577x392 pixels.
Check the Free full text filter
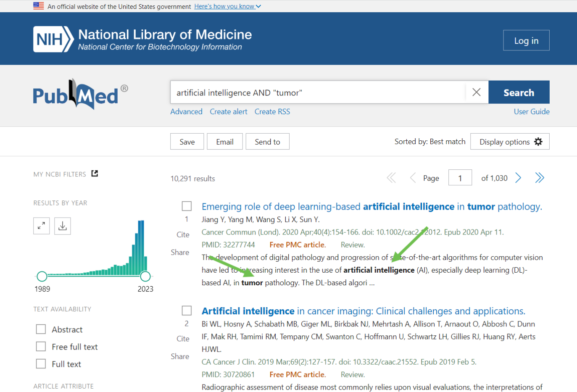coord(41,347)
